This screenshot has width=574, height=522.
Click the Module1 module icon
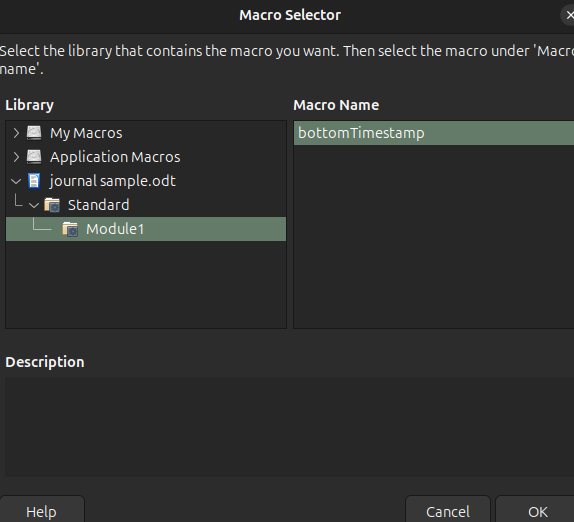(70, 229)
